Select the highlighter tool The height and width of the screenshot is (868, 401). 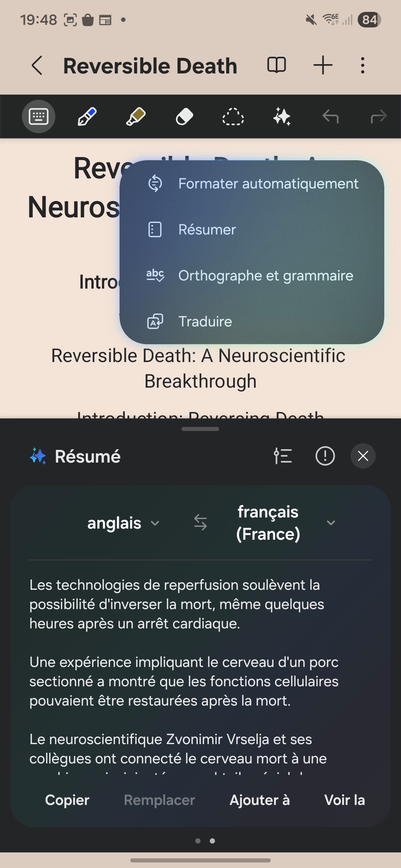point(136,117)
